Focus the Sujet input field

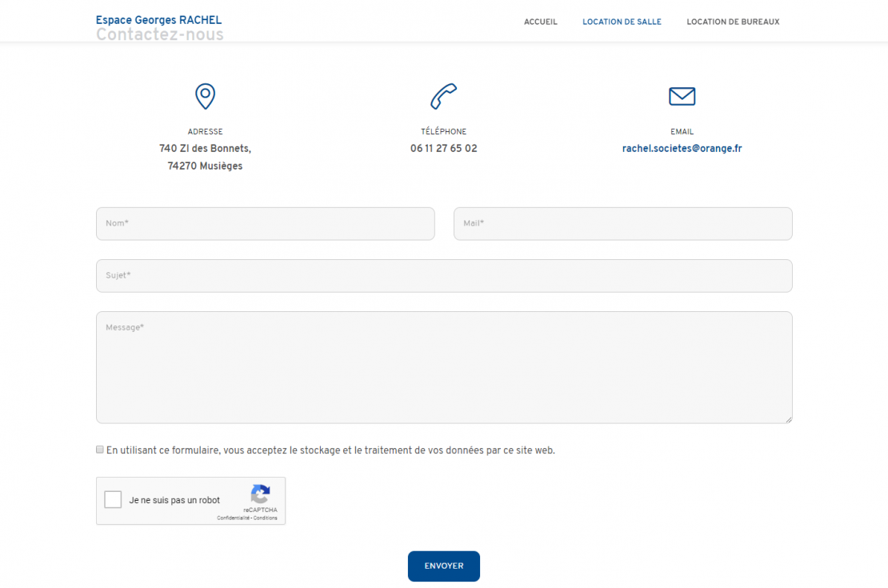coord(444,276)
